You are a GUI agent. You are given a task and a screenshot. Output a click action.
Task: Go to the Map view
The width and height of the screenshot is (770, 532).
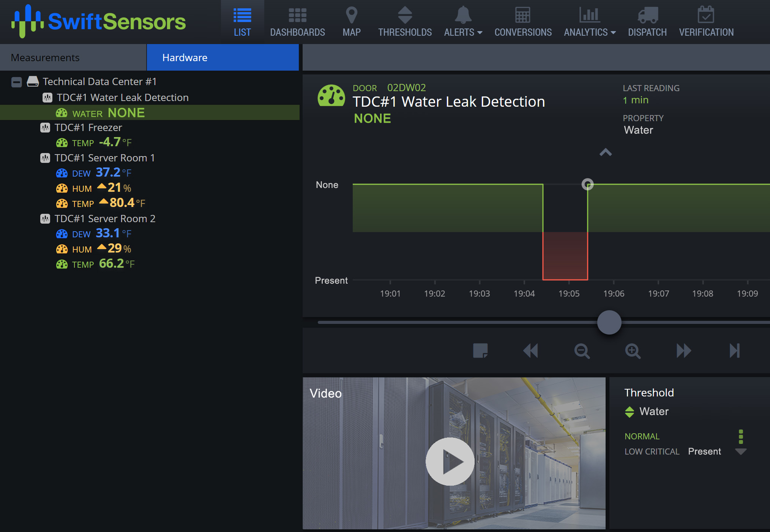tap(352, 22)
